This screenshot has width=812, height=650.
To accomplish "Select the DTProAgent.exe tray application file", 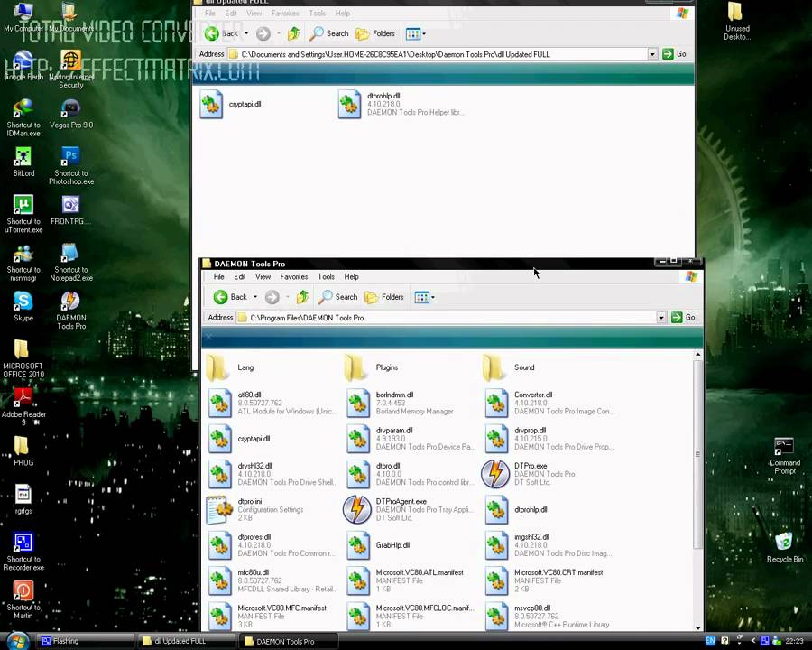I will pyautogui.click(x=408, y=509).
